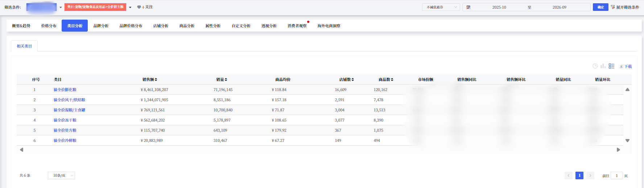This screenshot has width=644, height=188.
Task: Click the 确定 confirm button
Action: [600, 7]
